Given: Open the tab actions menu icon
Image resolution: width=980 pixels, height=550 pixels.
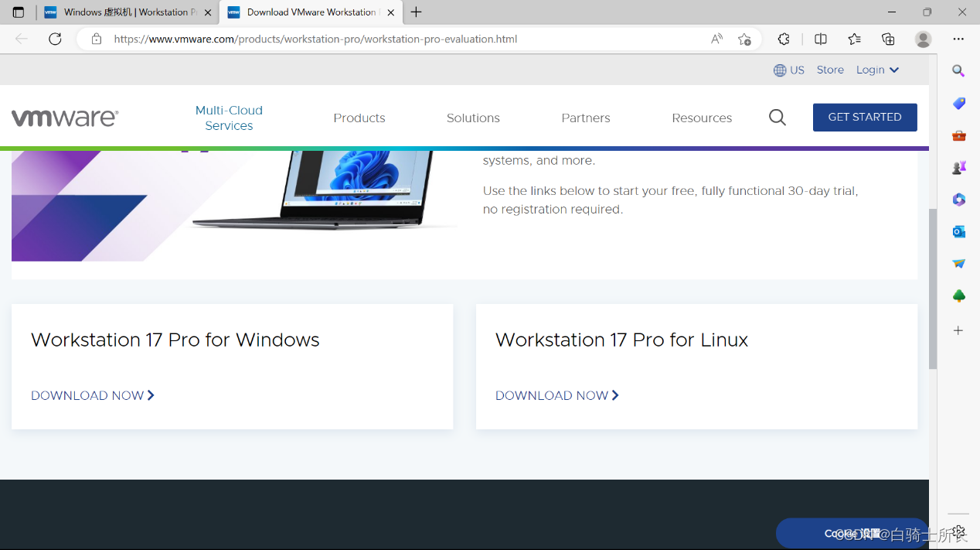Looking at the screenshot, I should pos(19,12).
